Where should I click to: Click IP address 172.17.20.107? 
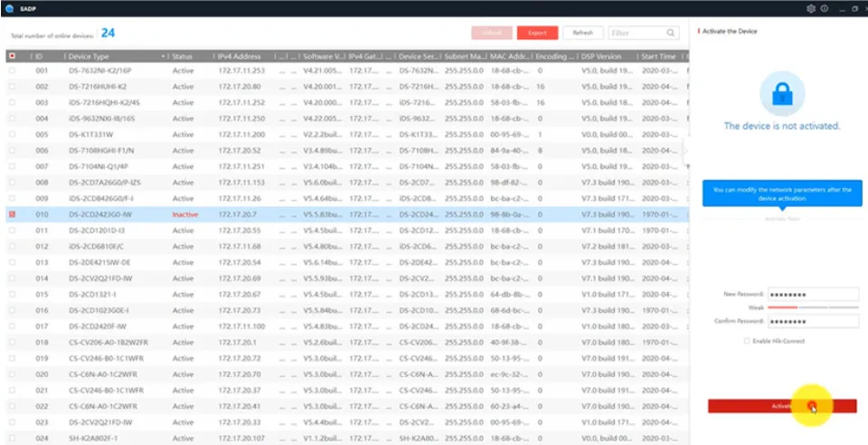(x=241, y=439)
